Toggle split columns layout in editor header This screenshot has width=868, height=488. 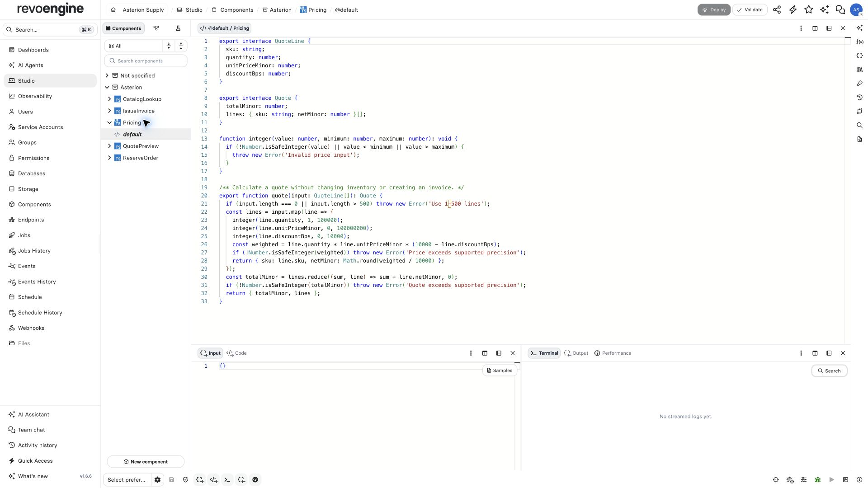pyautogui.click(x=815, y=28)
